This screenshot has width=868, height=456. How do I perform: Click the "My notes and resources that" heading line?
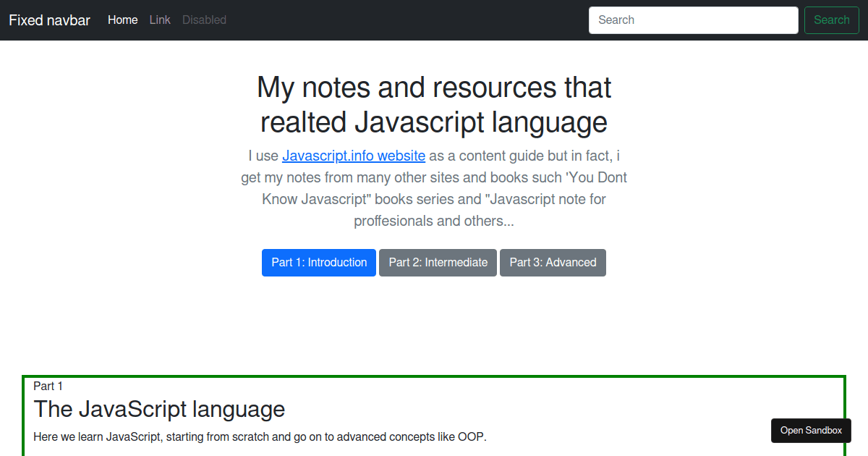tap(434, 88)
